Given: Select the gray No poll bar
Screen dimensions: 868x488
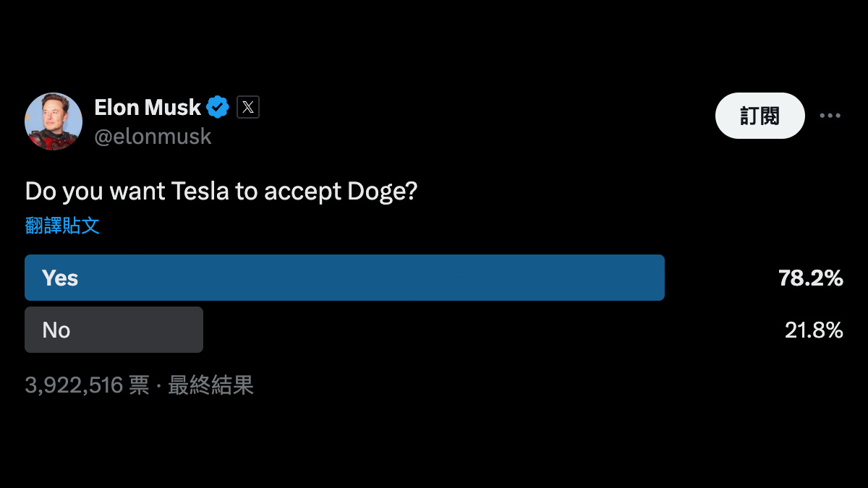Looking at the screenshot, I should tap(114, 330).
